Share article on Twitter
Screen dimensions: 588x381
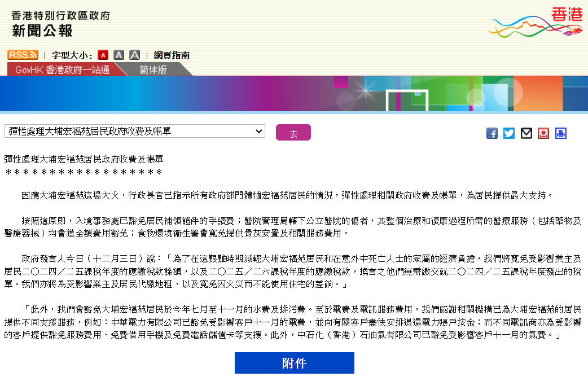[509, 133]
